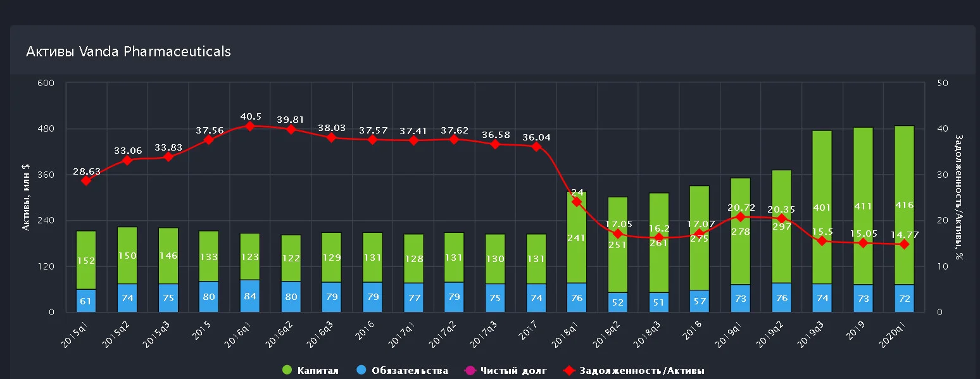980x379 pixels.
Task: Click the green 416 bar segment for 2020q1
Action: 904,205
